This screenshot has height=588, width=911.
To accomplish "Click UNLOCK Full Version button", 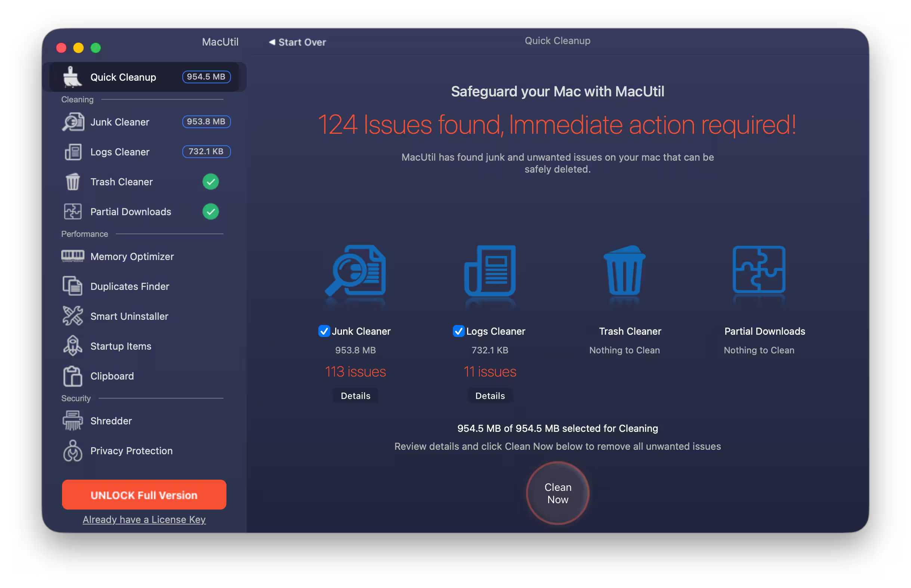I will tap(144, 495).
